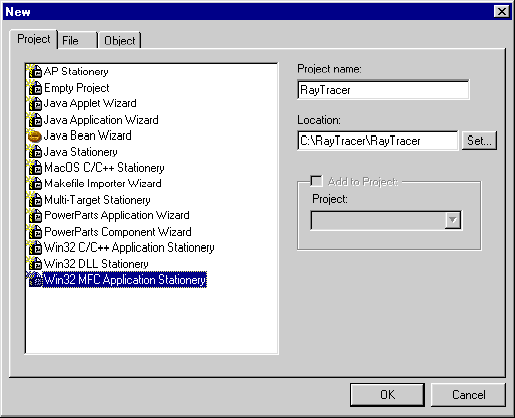
Task: Switch to the Object tab
Action: (120, 40)
